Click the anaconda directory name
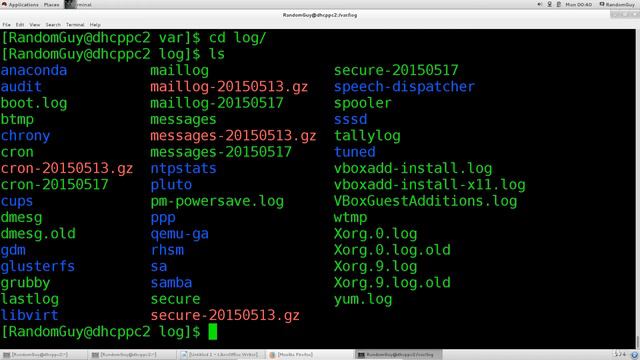The image size is (640, 360). pyautogui.click(x=34, y=70)
